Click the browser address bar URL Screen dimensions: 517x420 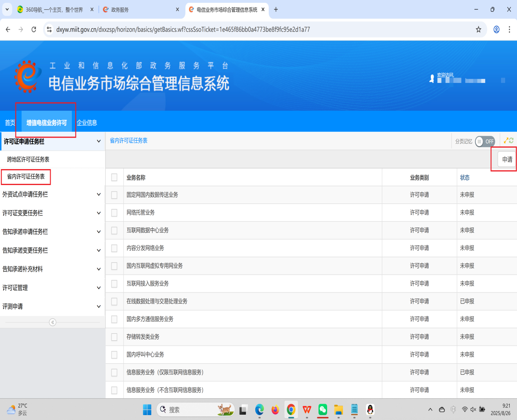(183, 29)
